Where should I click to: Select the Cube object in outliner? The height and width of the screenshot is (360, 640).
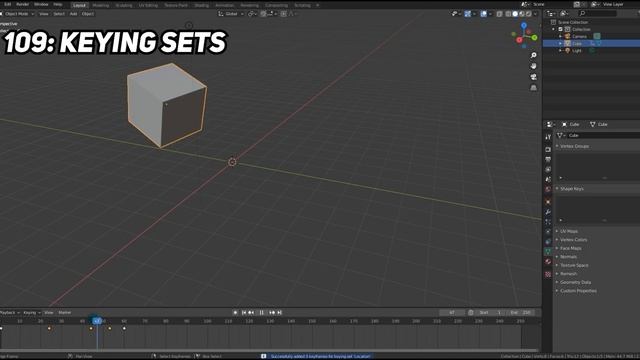point(577,43)
